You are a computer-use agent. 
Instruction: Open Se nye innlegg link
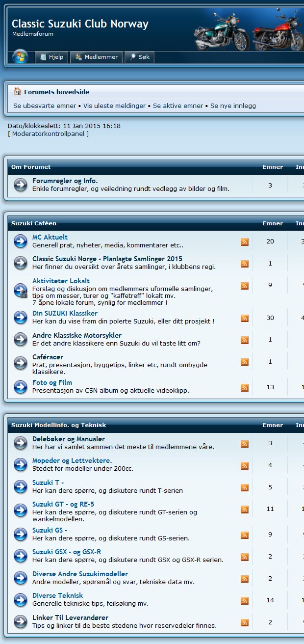[x=233, y=106]
